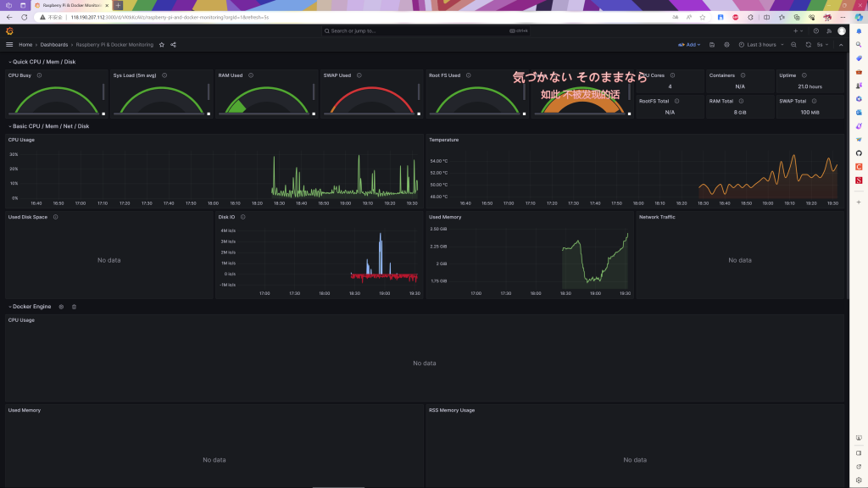Image resolution: width=868 pixels, height=488 pixels.
Task: Show info for SWAP Used panel
Action: [x=359, y=75]
